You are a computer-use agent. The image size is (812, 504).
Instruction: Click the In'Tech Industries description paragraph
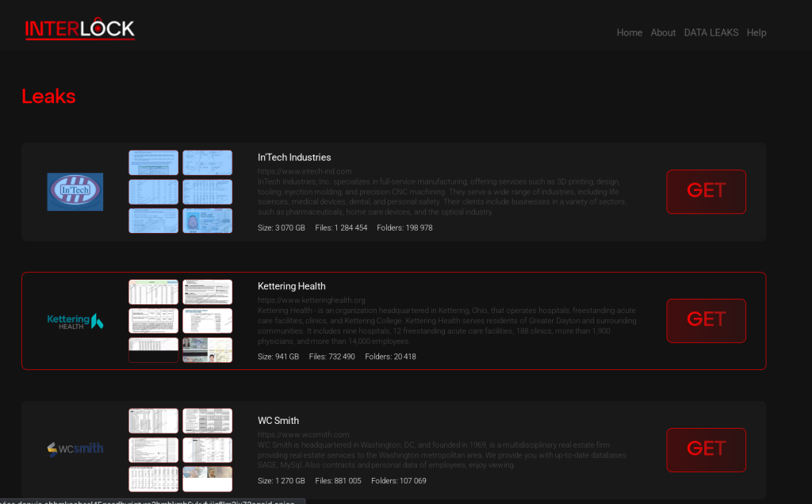pyautogui.click(x=442, y=197)
